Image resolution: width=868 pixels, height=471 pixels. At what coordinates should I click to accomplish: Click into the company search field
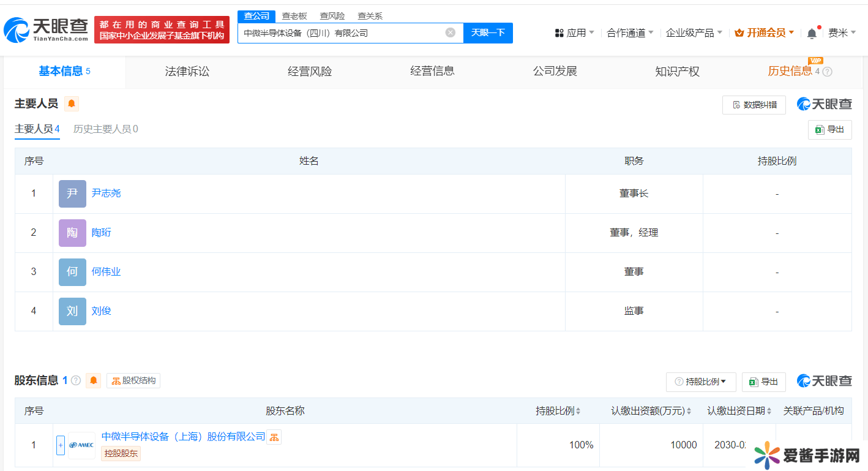tap(340, 33)
